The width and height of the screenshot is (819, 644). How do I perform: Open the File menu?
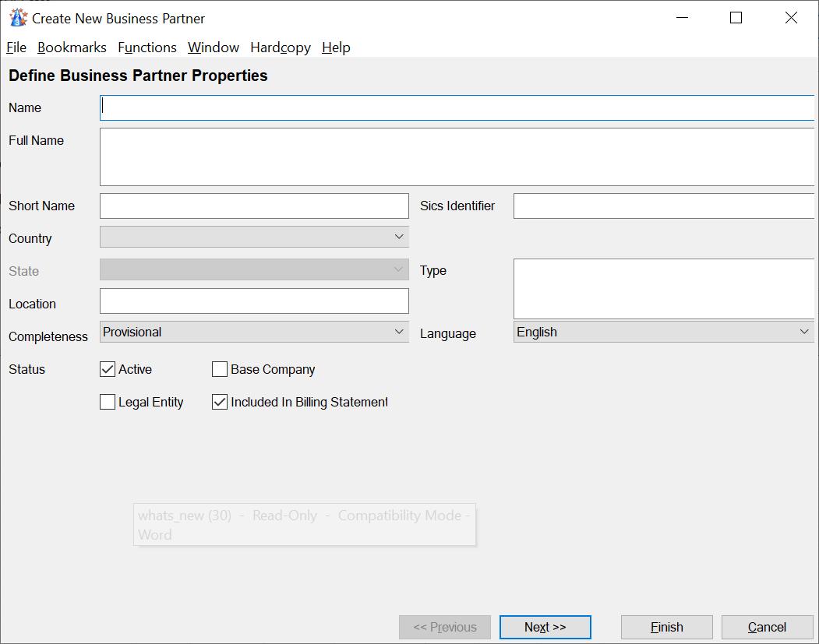(16, 48)
